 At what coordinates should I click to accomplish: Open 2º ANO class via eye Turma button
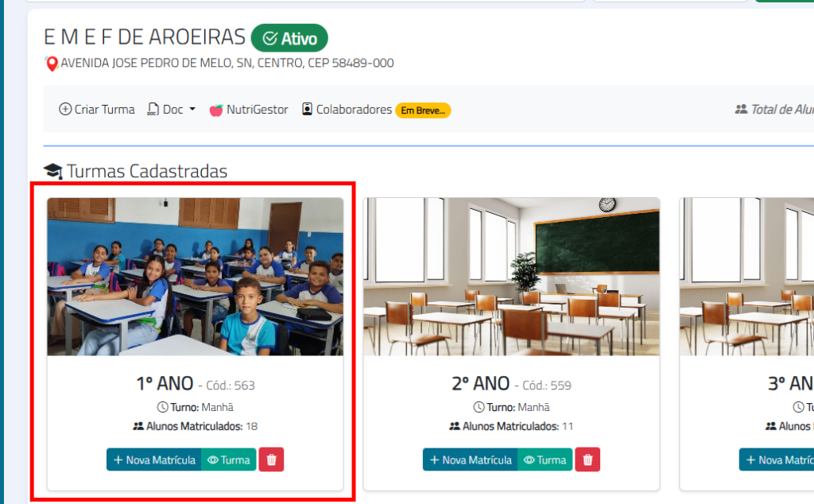pos(545,459)
